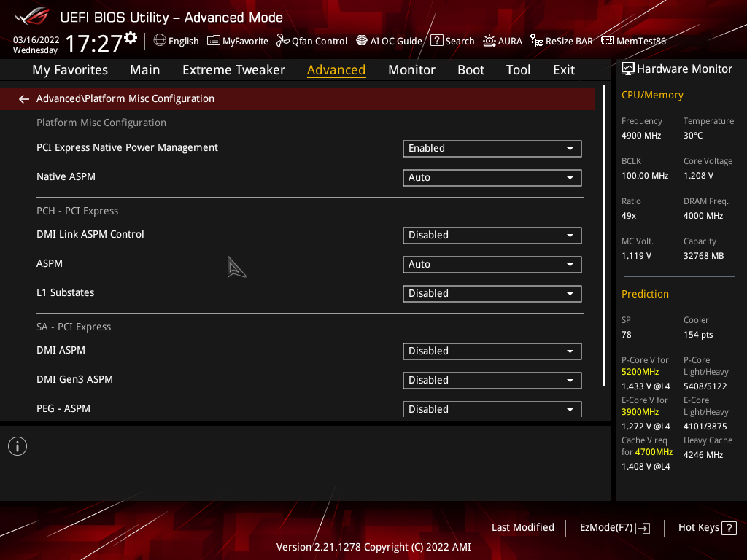Image resolution: width=747 pixels, height=560 pixels.
Task: Open the AI OC Guide
Action: (389, 41)
